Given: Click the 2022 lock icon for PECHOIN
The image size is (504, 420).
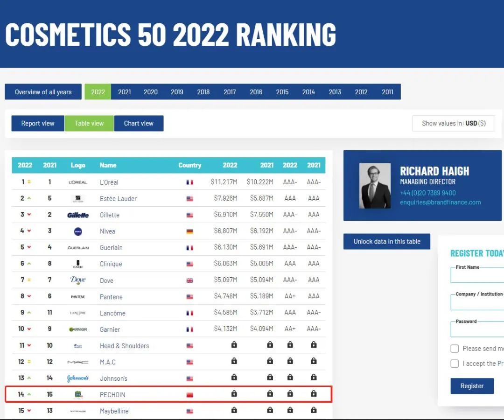Looking at the screenshot, I should pyautogui.click(x=234, y=394).
